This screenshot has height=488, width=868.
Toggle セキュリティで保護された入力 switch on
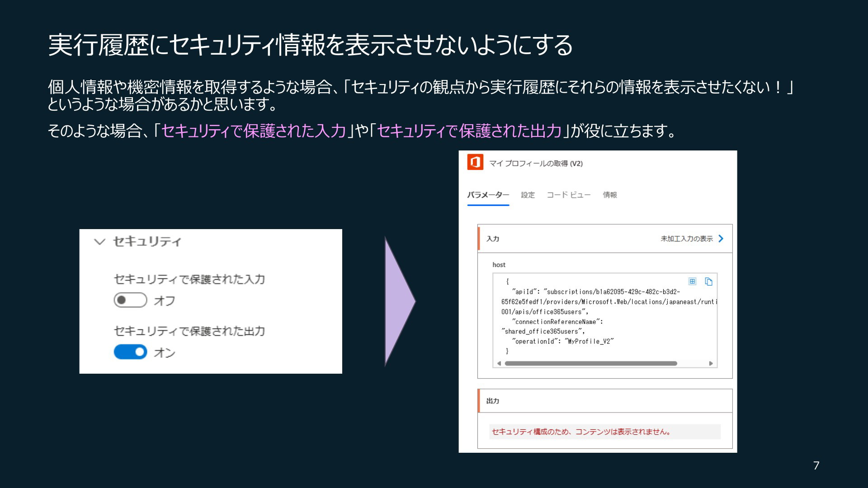130,300
